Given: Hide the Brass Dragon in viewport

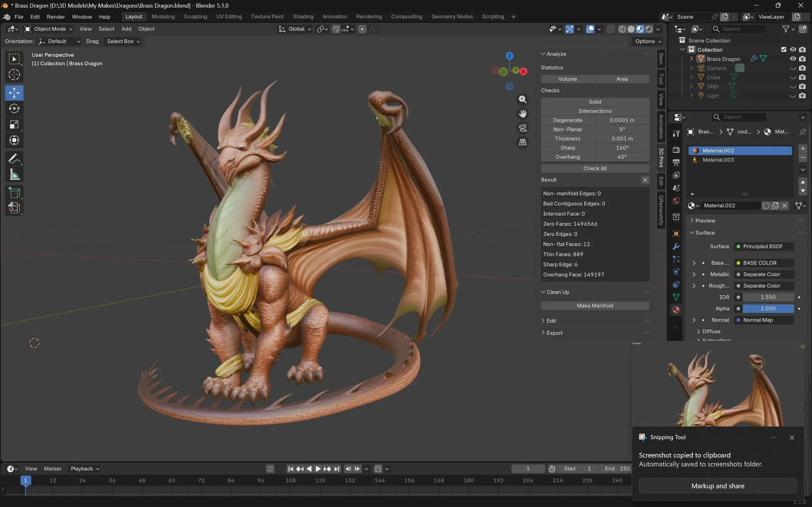Looking at the screenshot, I should (793, 59).
